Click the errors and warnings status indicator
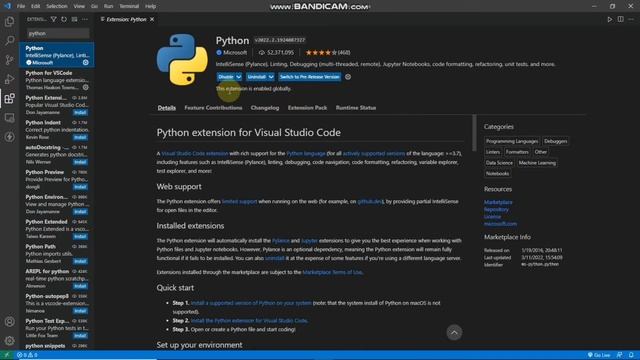 coord(27,355)
